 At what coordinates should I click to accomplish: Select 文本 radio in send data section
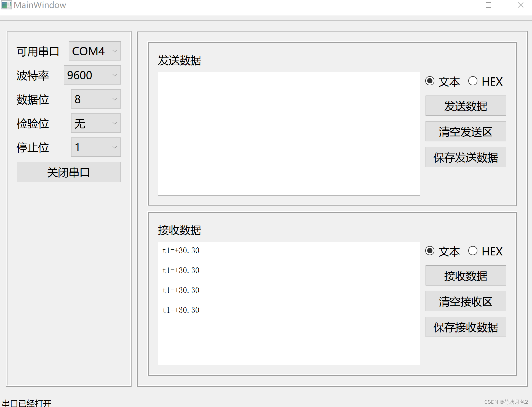pos(442,81)
